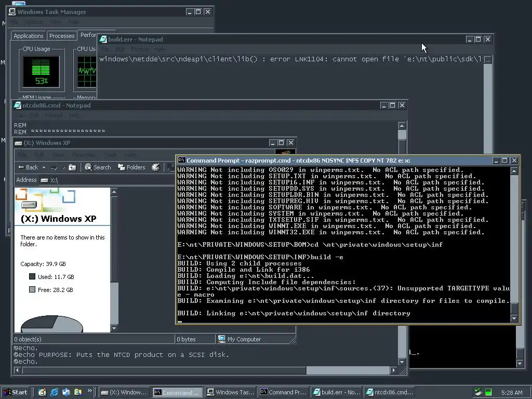This screenshot has height=399, width=532.
Task: Switch to Processes tab in Task Manager
Action: click(x=62, y=36)
